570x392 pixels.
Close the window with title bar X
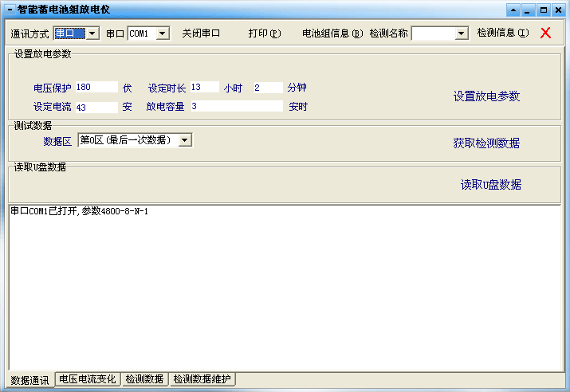tap(558, 10)
